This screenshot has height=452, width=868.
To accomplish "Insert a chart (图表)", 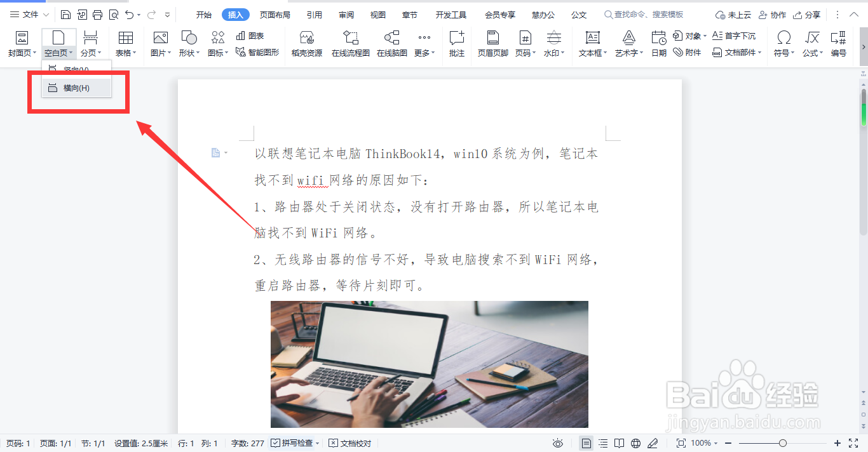I will tap(250, 36).
